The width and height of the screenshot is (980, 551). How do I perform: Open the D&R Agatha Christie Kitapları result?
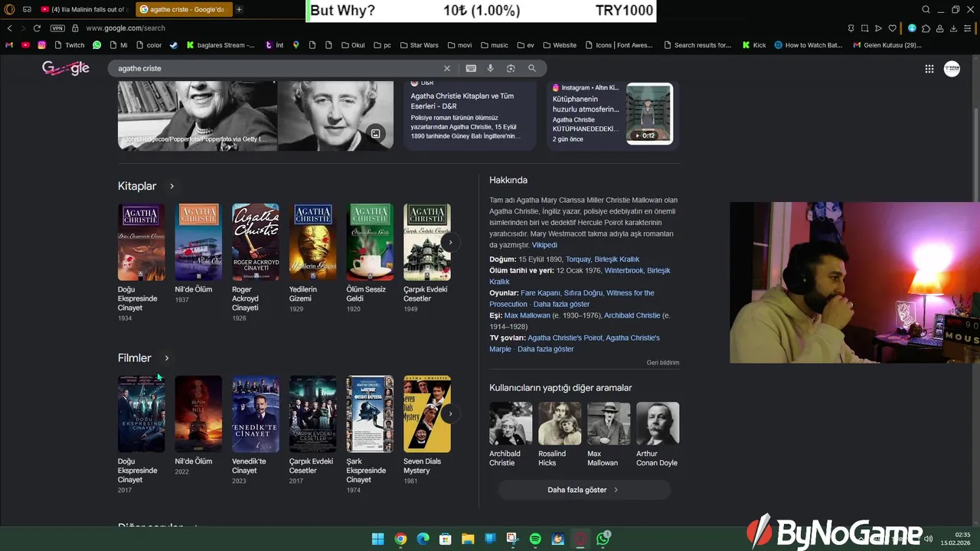(462, 100)
